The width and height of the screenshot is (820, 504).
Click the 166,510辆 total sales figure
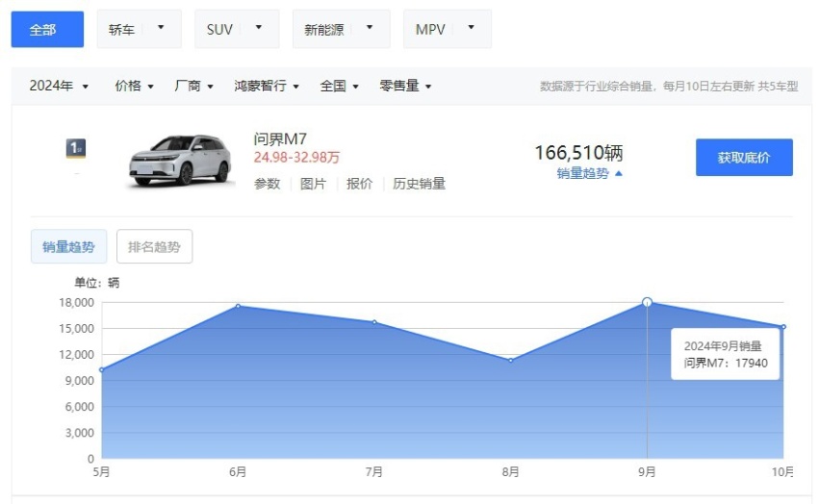click(579, 153)
